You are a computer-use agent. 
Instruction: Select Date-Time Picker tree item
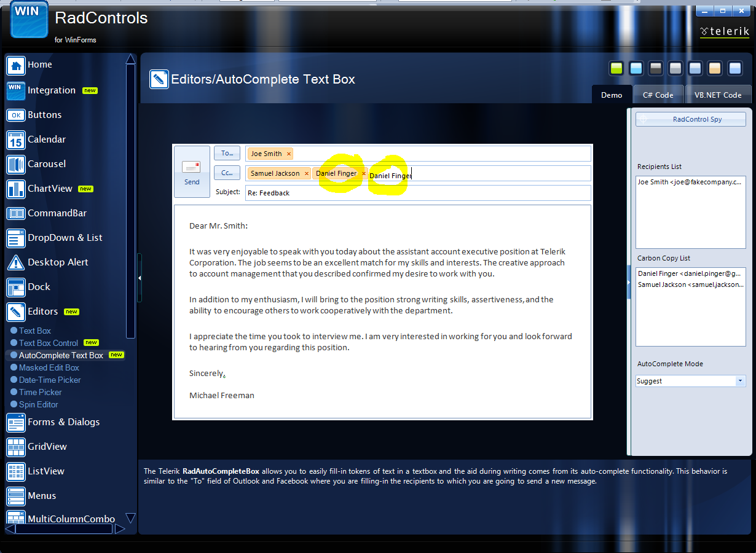point(50,380)
